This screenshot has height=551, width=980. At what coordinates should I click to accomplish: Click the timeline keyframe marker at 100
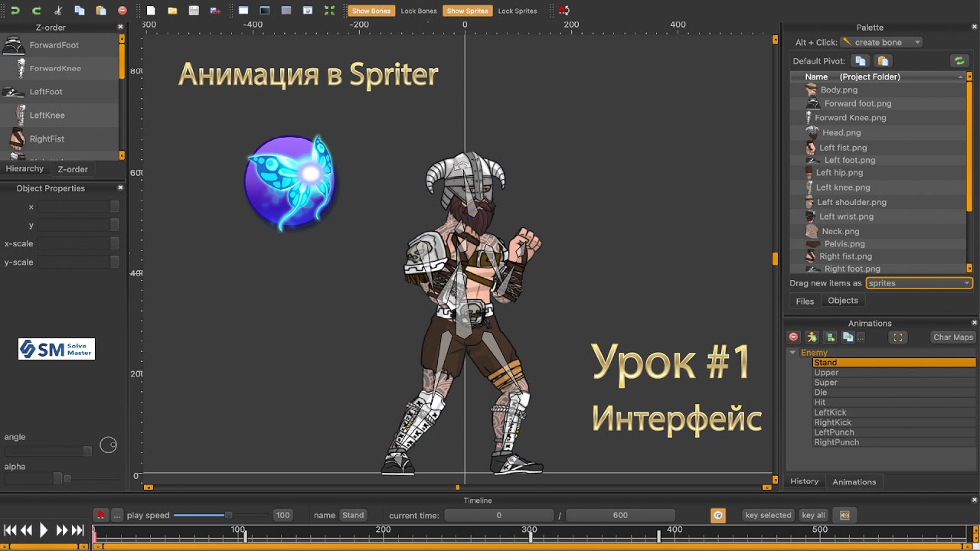(244, 536)
